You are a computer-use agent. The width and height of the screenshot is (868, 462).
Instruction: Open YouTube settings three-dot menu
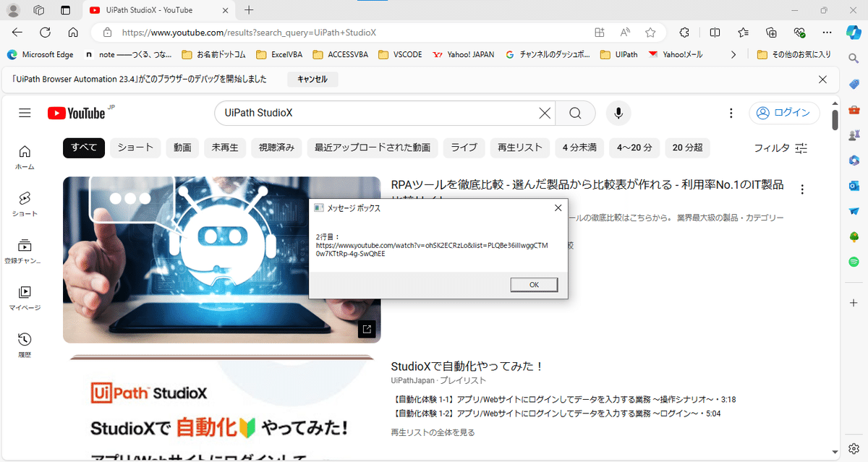[731, 113]
